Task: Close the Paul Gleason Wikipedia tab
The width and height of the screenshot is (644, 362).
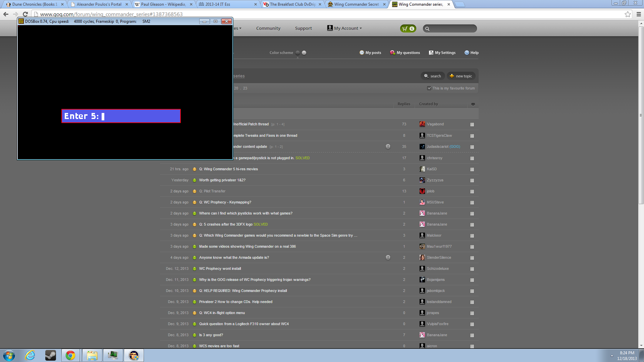Action: 191,4
